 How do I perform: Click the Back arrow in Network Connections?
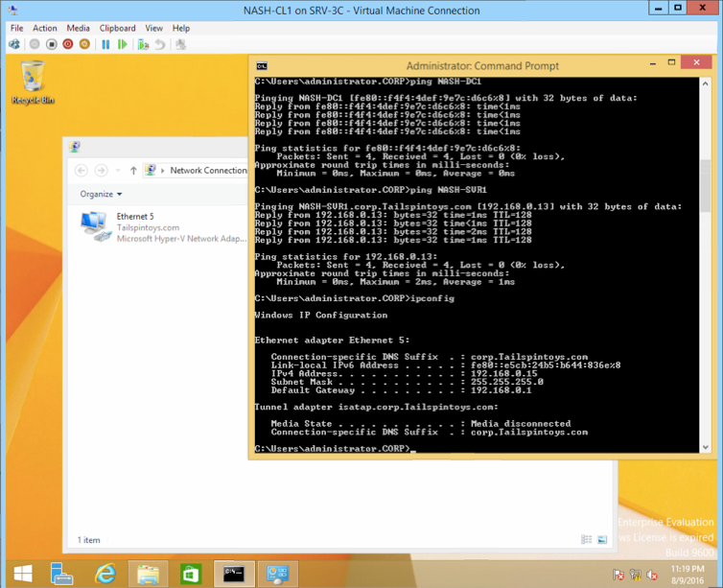click(82, 171)
